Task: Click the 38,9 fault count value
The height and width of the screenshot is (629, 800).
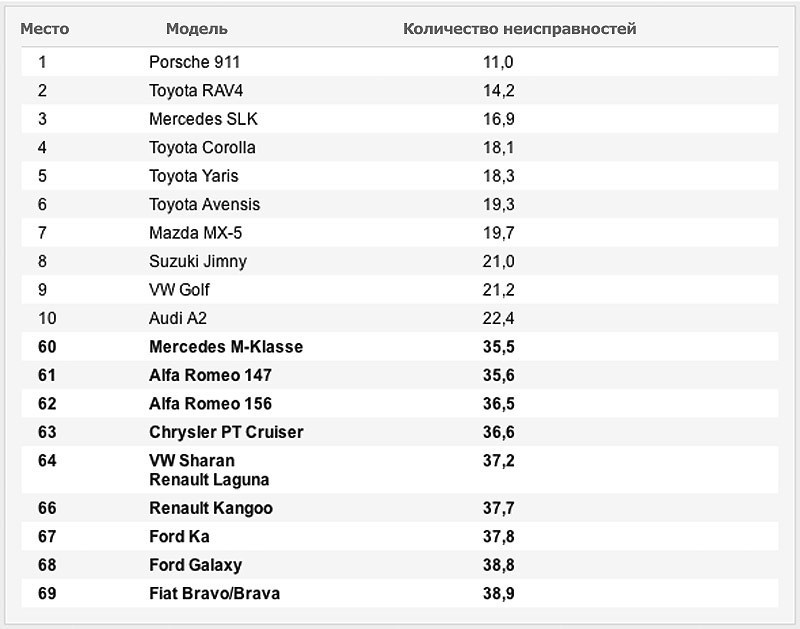Action: 498,594
